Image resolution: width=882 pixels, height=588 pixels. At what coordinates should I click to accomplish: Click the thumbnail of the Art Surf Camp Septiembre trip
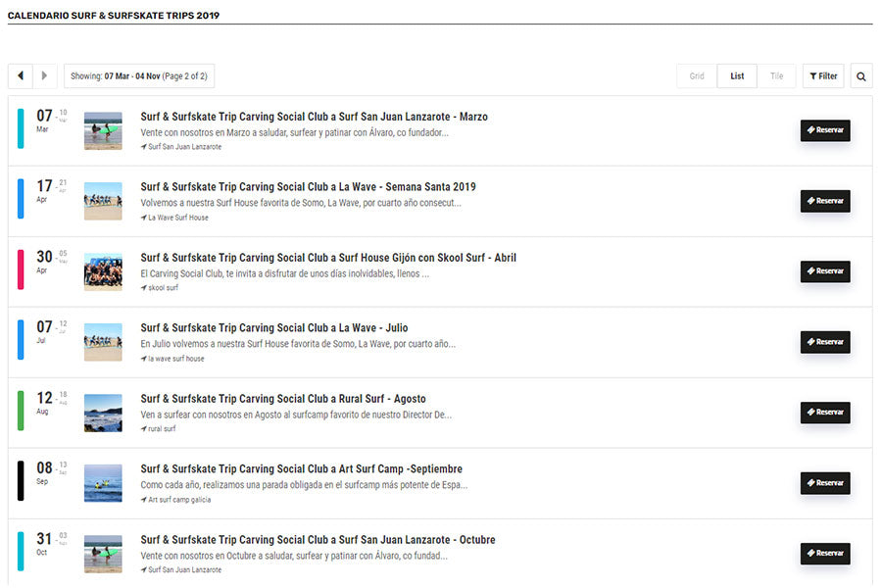(x=103, y=483)
